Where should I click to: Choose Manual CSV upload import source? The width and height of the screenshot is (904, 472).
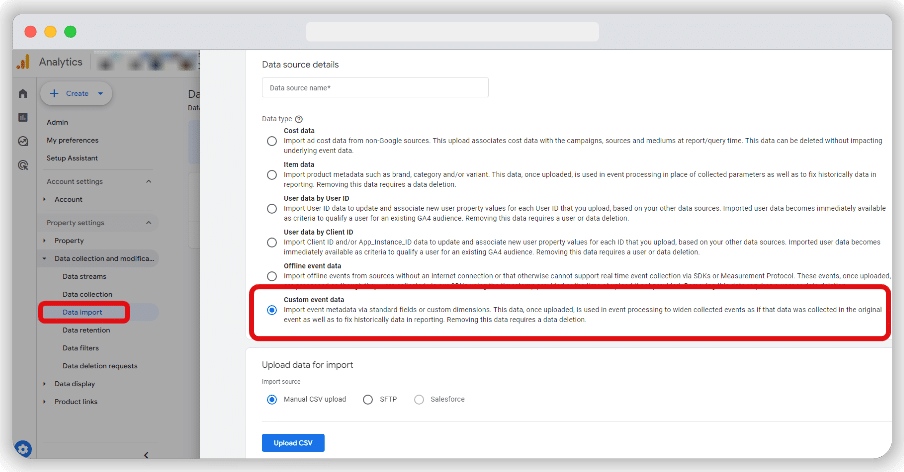[272, 399]
